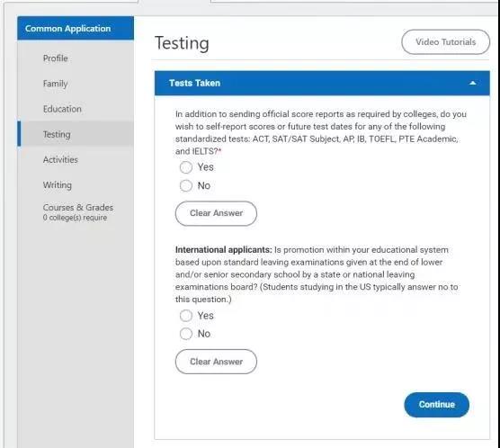Image resolution: width=500 pixels, height=448 pixels.
Task: Open the Activities section
Action: click(60, 159)
